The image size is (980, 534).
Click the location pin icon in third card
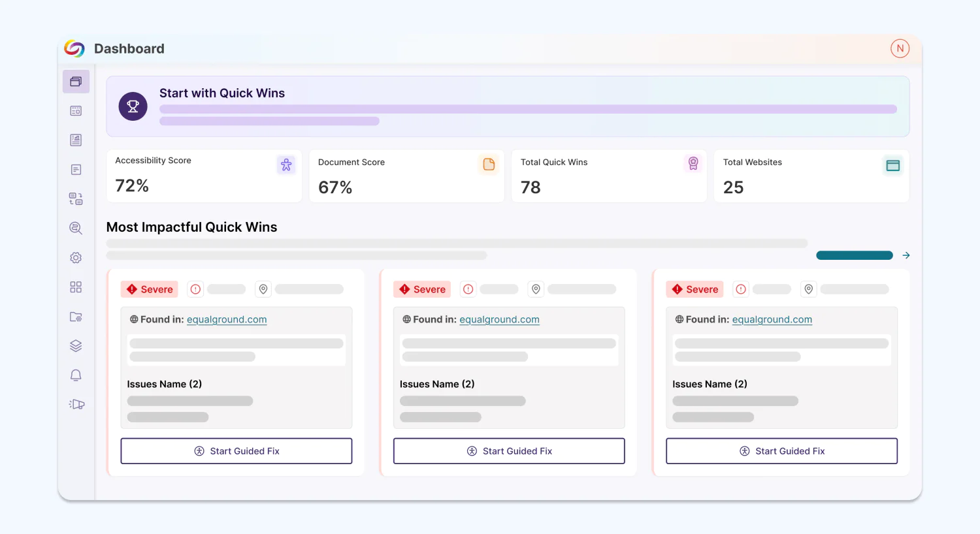coord(809,289)
